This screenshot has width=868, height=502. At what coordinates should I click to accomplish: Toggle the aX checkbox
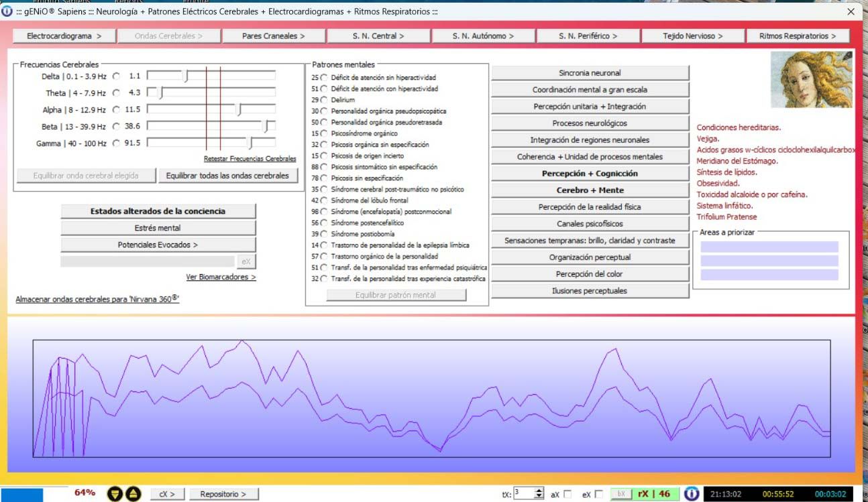[x=567, y=495]
